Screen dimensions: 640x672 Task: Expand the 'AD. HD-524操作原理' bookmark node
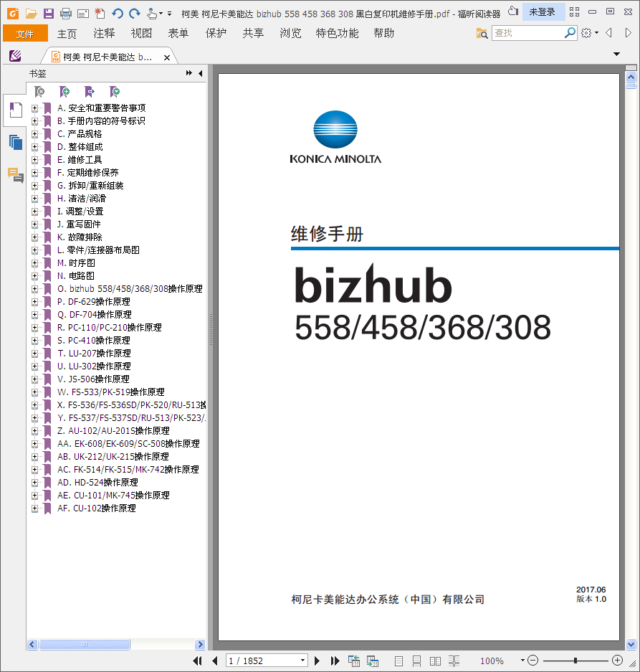pos(34,483)
